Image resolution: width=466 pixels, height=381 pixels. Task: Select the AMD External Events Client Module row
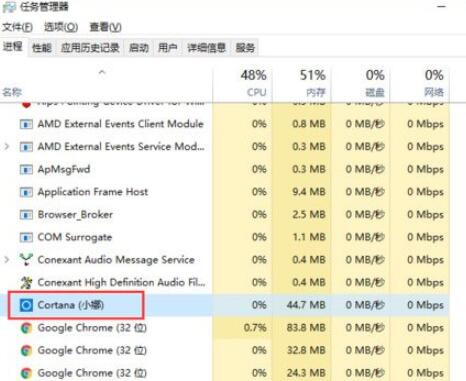tap(225, 124)
